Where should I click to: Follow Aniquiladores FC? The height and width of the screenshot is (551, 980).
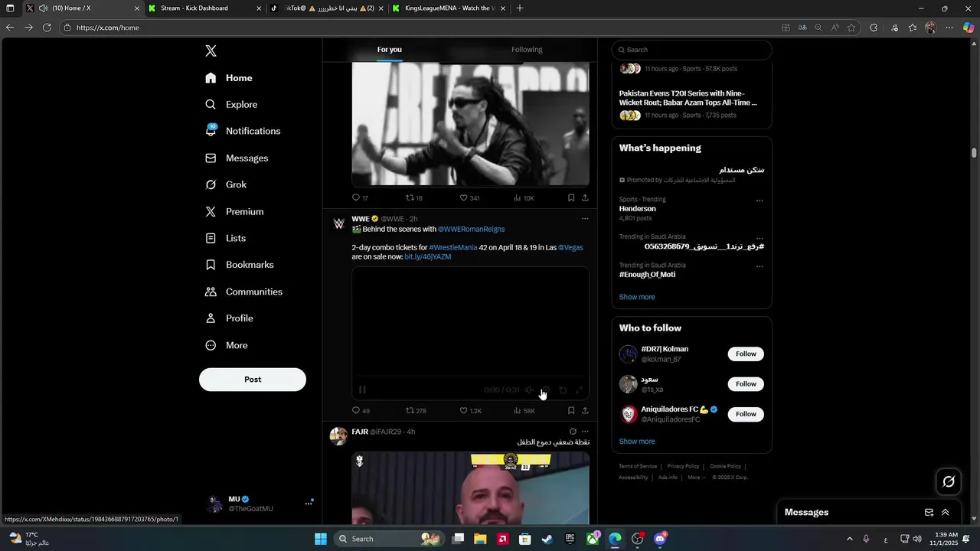[x=746, y=414]
